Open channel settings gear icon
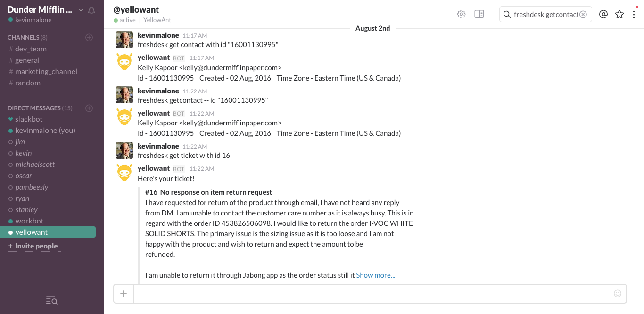 (x=461, y=14)
